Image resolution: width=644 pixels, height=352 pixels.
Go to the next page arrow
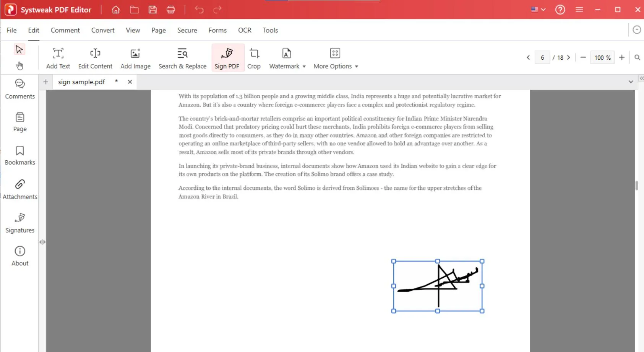click(x=569, y=57)
